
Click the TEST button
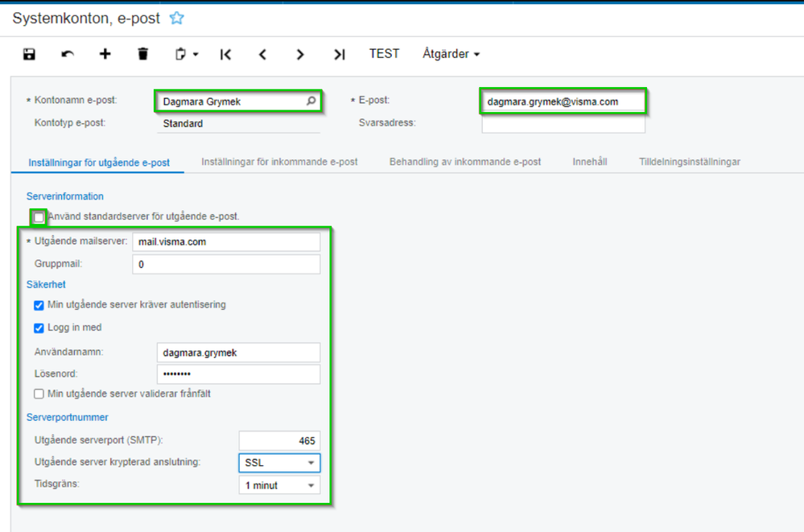384,54
